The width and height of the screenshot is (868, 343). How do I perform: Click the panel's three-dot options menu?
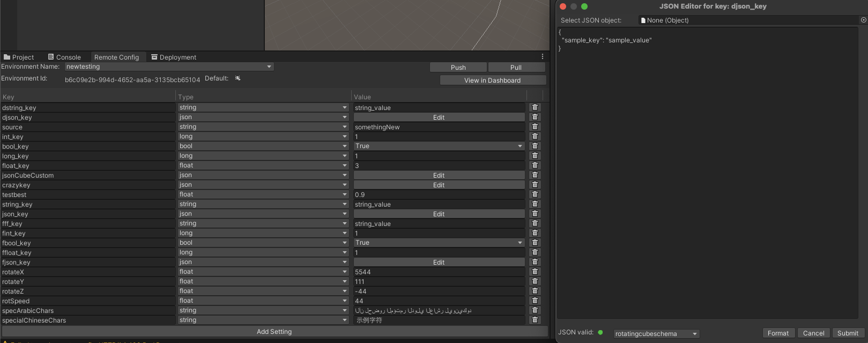(x=542, y=56)
